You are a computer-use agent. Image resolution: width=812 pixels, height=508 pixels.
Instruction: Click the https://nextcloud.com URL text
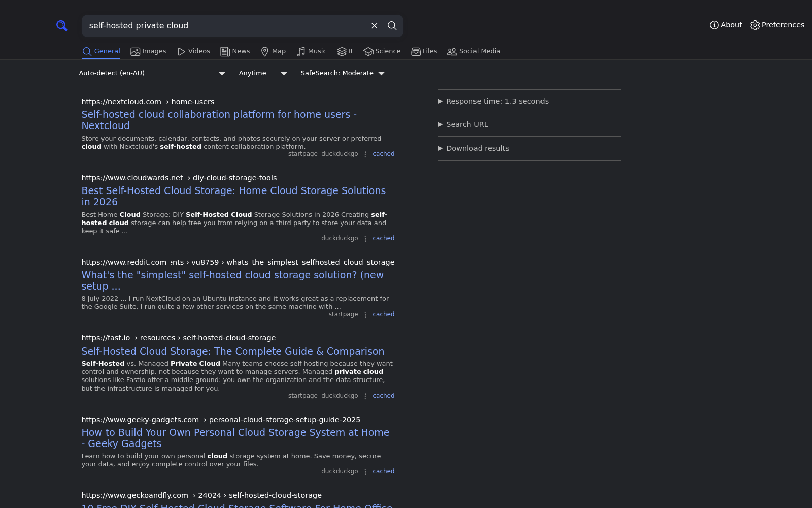pyautogui.click(x=121, y=102)
